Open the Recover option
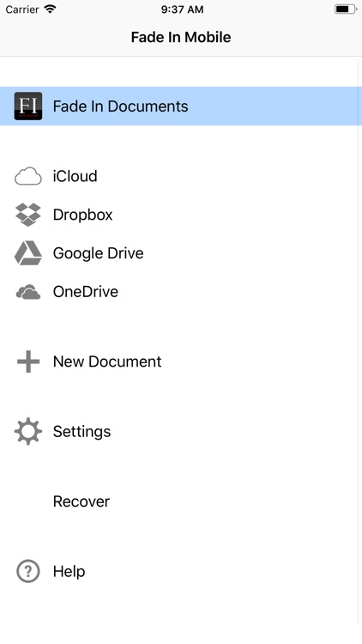 [81, 501]
